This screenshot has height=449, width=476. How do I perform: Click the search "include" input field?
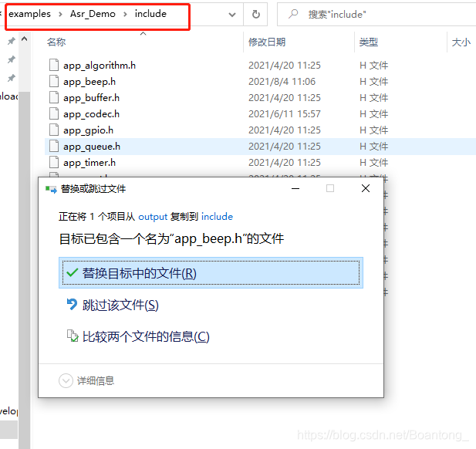(x=376, y=14)
